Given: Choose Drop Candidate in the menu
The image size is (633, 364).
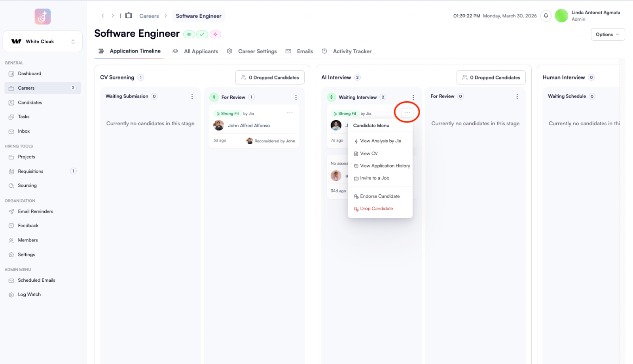Looking at the screenshot, I should click(376, 209).
